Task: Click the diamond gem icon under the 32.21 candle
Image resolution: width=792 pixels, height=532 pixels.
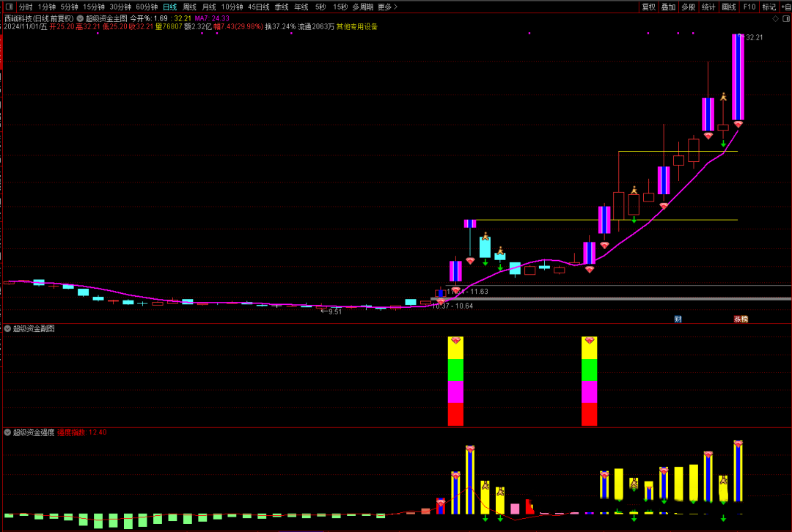Action: pos(738,124)
